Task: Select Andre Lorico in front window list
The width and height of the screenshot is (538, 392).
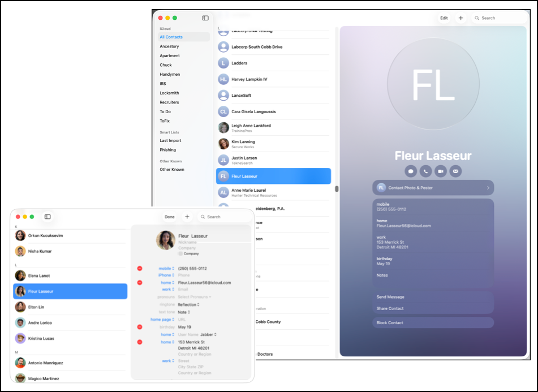Action: click(x=70, y=323)
